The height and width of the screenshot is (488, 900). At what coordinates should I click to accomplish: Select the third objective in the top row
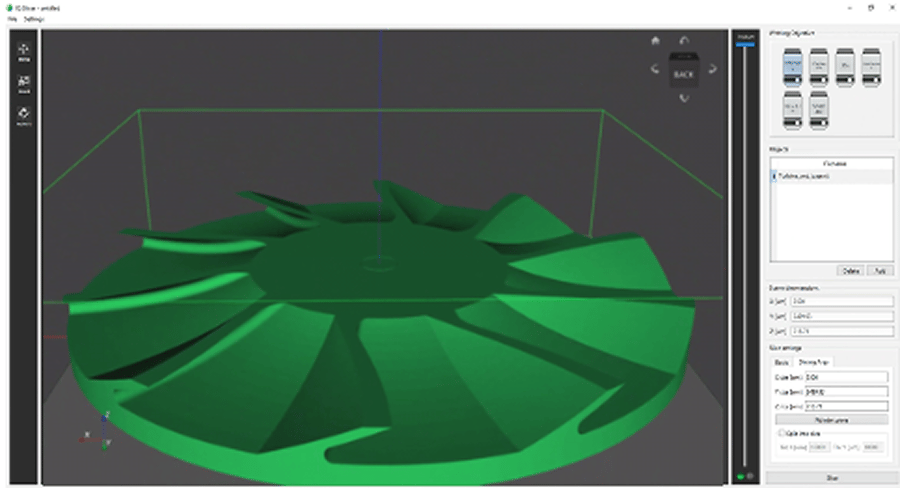[x=845, y=67]
